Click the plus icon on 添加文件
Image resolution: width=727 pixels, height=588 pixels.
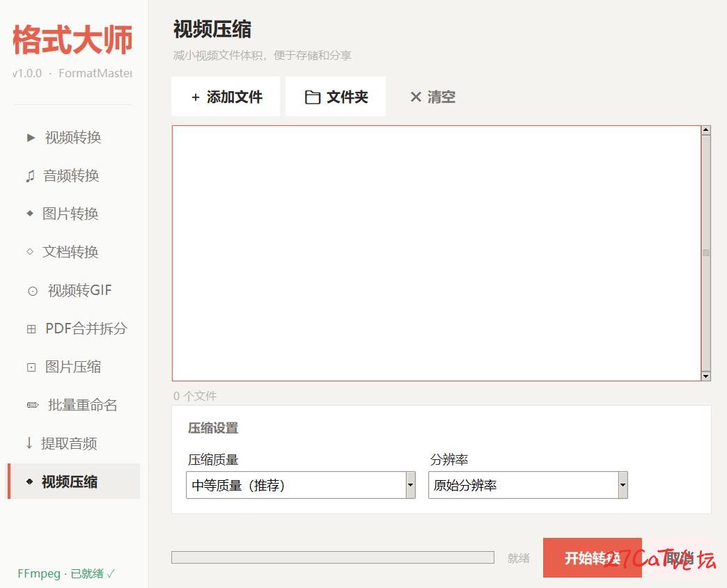[x=195, y=98]
